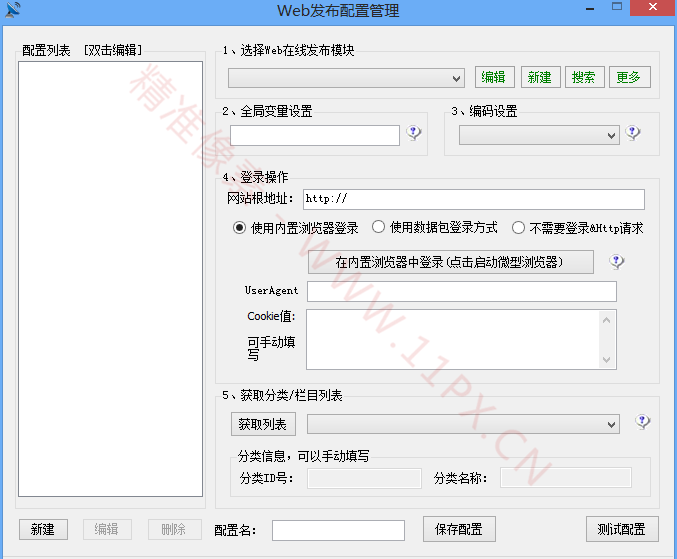Click the 更多 button

coord(630,78)
